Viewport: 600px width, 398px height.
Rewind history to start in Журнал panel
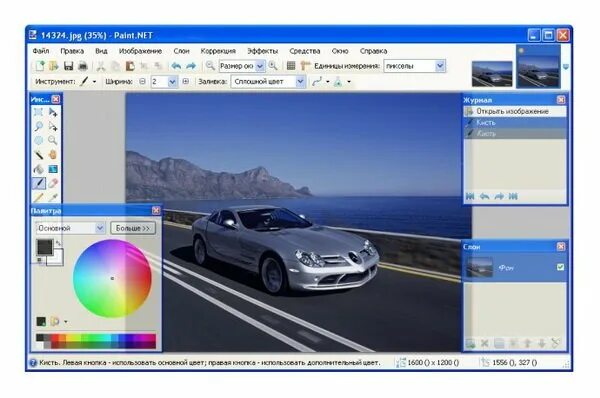coord(470,196)
